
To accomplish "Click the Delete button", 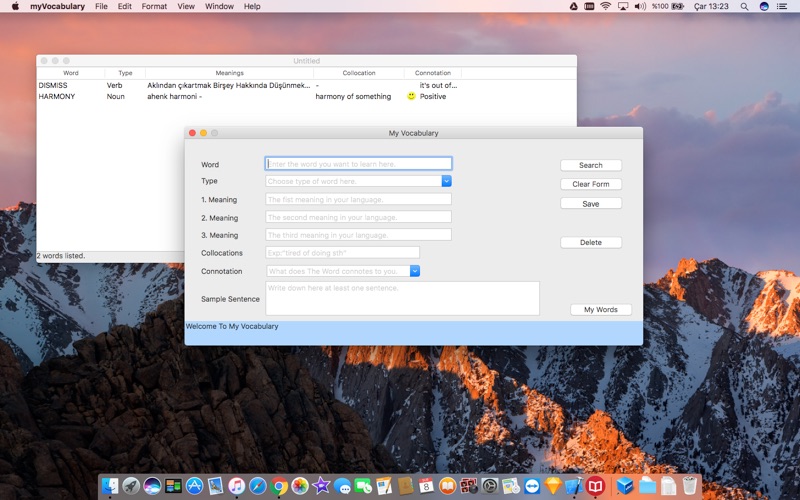I will 591,242.
